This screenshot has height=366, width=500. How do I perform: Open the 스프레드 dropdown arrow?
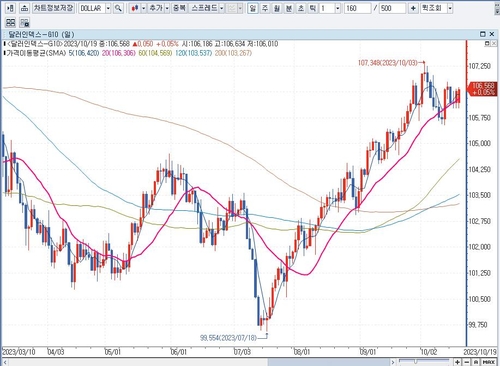tap(222, 8)
